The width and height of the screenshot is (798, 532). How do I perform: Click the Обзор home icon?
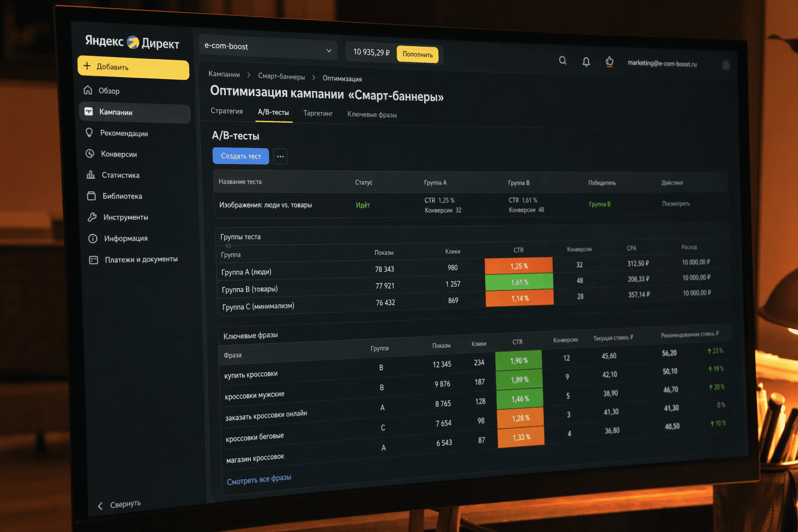click(x=88, y=90)
